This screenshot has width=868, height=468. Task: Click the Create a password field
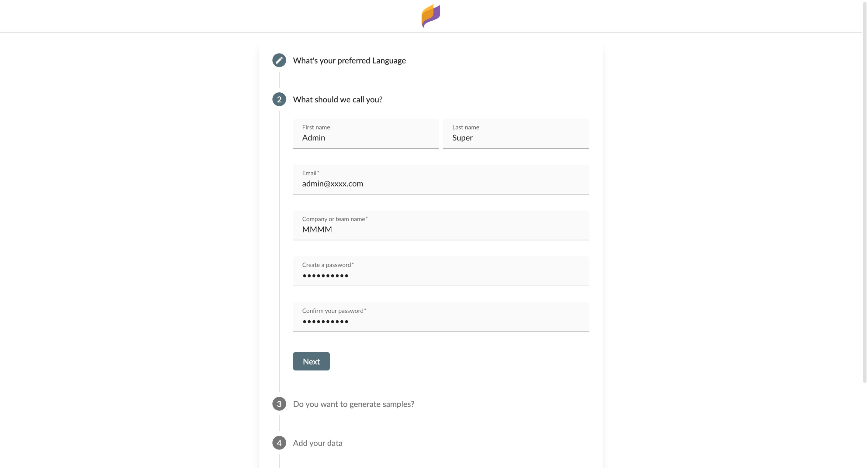441,275
